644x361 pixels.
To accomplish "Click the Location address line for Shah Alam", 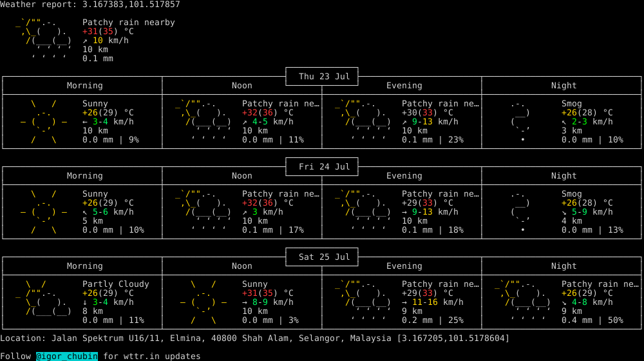I will [x=254, y=338].
